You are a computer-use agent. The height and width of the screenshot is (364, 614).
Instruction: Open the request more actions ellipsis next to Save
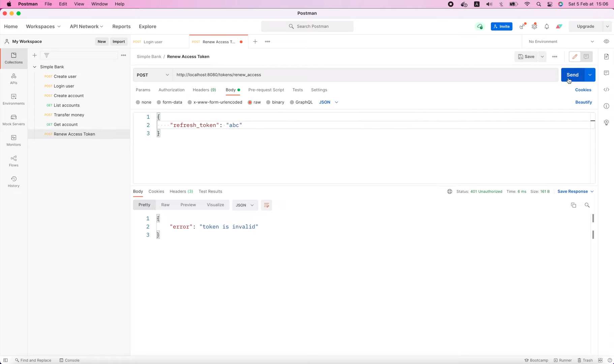(x=555, y=57)
